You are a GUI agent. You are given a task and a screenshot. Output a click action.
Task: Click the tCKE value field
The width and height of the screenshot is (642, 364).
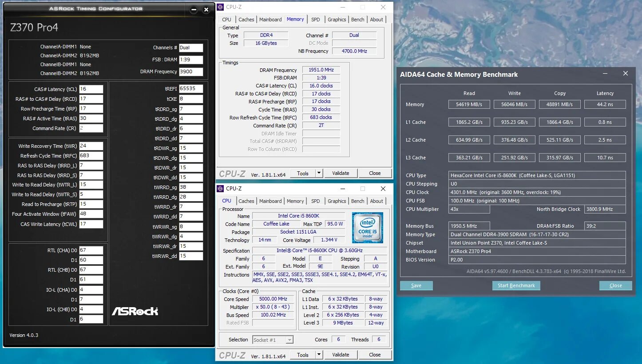[191, 99]
